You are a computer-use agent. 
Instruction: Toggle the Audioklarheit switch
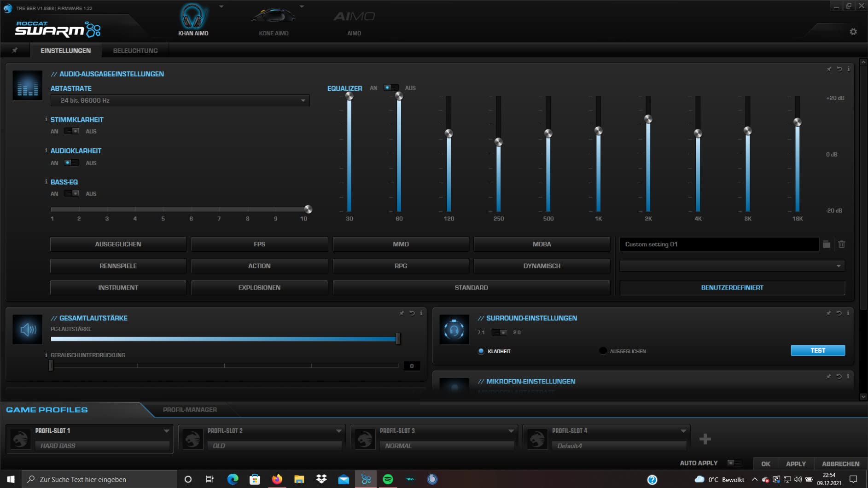tap(71, 163)
